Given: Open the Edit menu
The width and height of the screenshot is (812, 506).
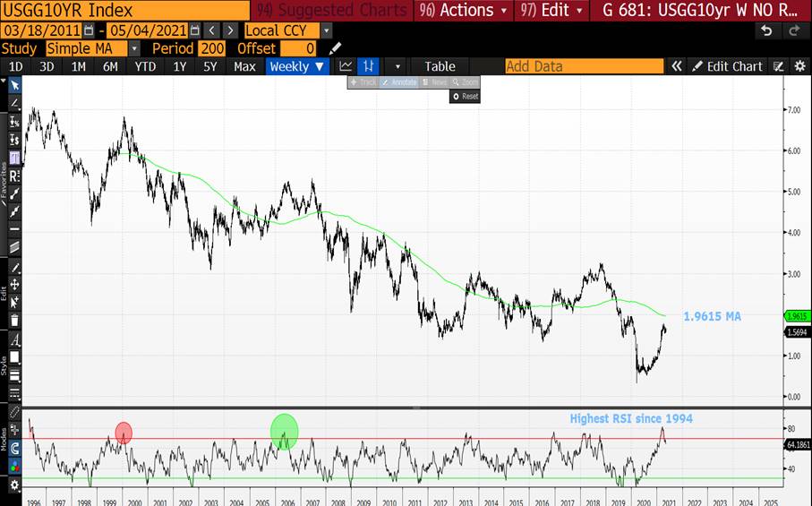Looking at the screenshot, I should point(551,11).
